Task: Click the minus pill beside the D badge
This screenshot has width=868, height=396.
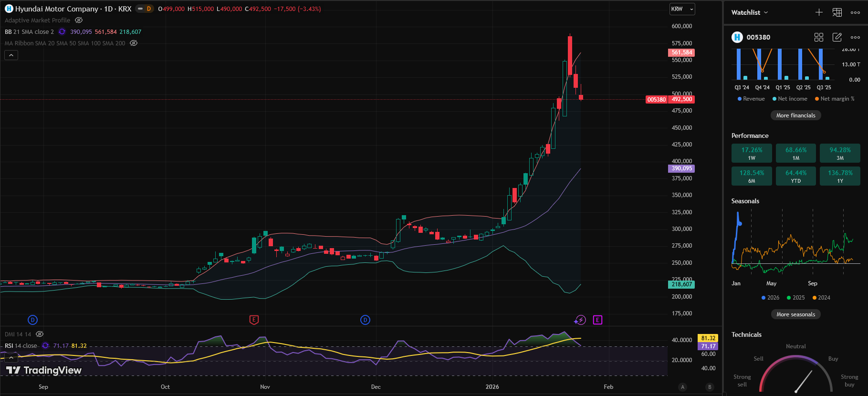Action: (x=140, y=9)
